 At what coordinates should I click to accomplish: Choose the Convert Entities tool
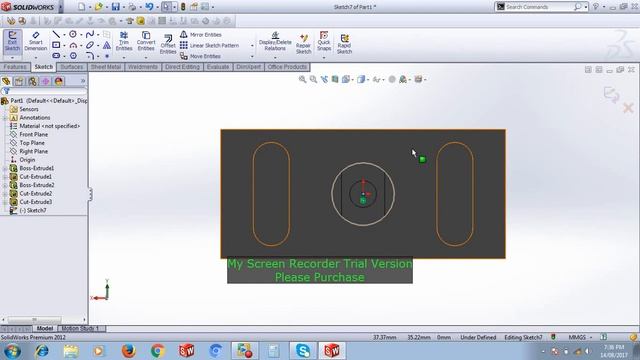tap(146, 41)
